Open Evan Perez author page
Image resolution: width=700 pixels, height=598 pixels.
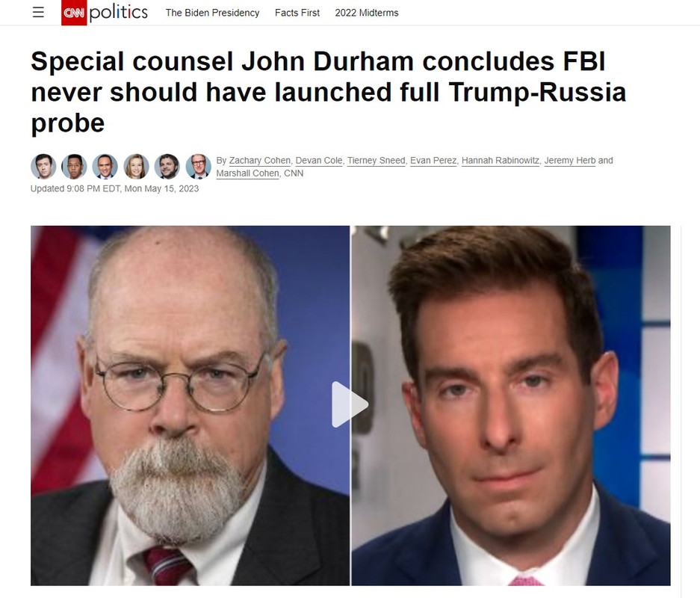click(433, 160)
